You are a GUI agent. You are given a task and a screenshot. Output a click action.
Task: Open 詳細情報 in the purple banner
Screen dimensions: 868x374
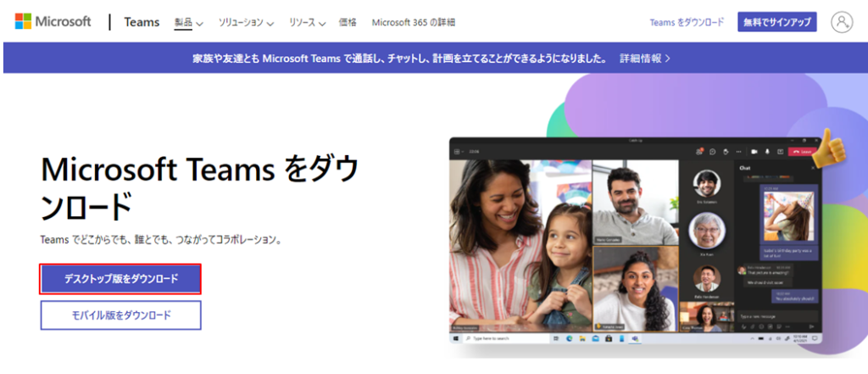[x=645, y=59]
